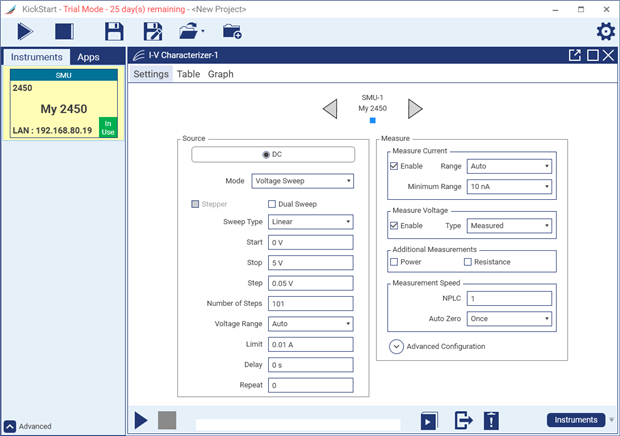Image resolution: width=620 pixels, height=436 pixels.
Task: Switch to the Table tab
Action: 188,74
